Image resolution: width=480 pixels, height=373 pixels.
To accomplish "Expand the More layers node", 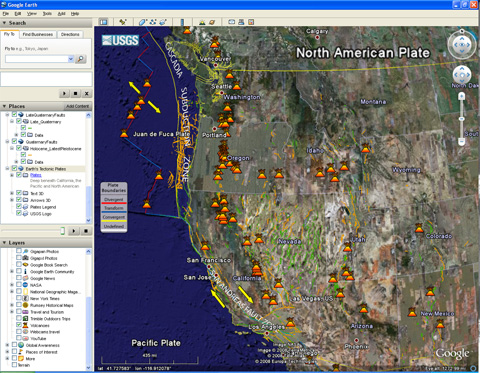I will pos(7,358).
